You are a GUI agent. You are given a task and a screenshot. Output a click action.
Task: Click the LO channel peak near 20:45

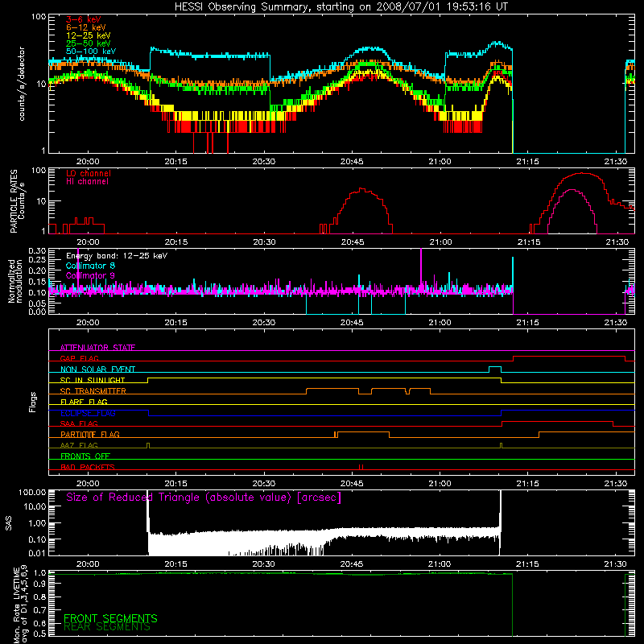(x=361, y=189)
